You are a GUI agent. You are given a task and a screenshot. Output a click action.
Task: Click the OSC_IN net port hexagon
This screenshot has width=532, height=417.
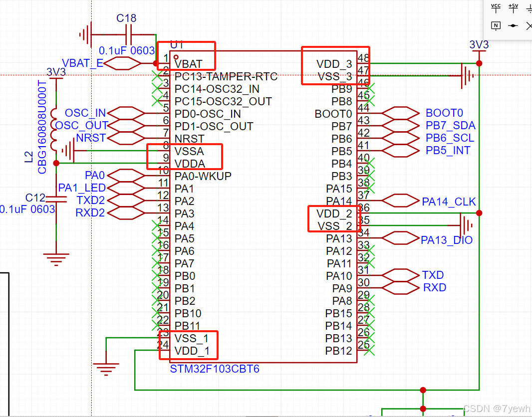126,113
